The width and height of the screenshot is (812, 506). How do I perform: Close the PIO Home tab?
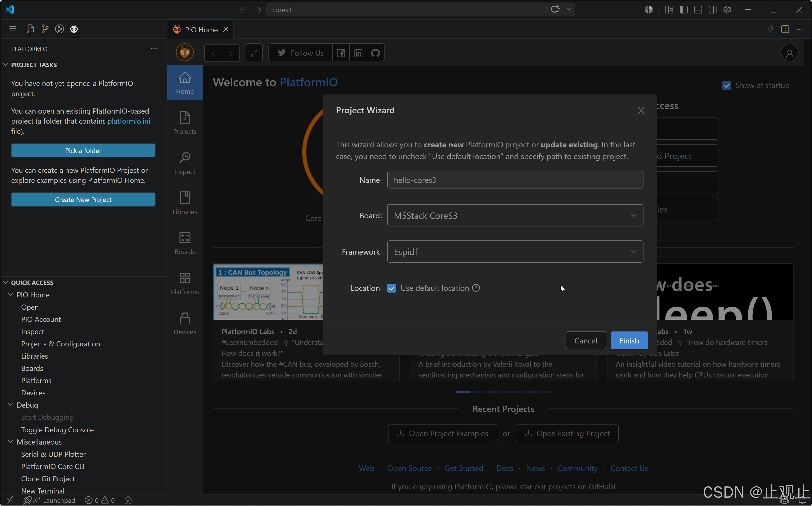point(226,29)
